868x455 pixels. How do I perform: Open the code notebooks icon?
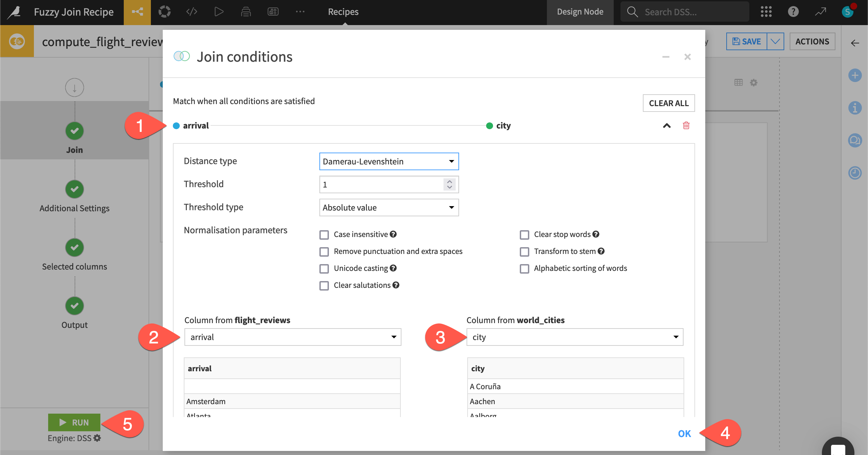click(x=192, y=12)
